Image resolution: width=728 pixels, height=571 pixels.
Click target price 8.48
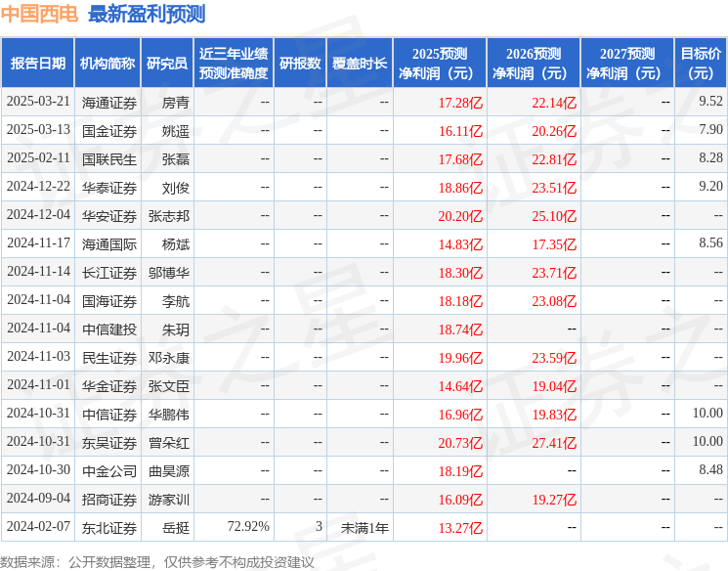[x=710, y=470]
